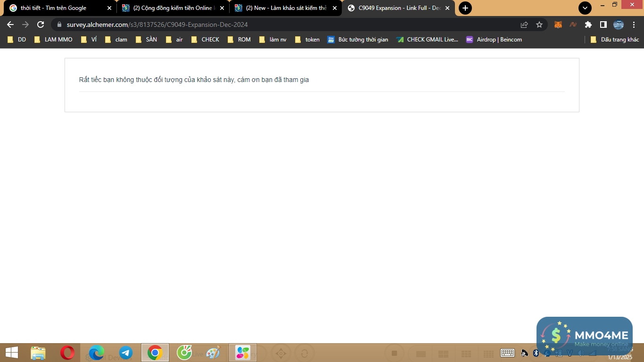Open the calendar from the 1/13/2025 date
The width and height of the screenshot is (644, 362).
(619, 357)
